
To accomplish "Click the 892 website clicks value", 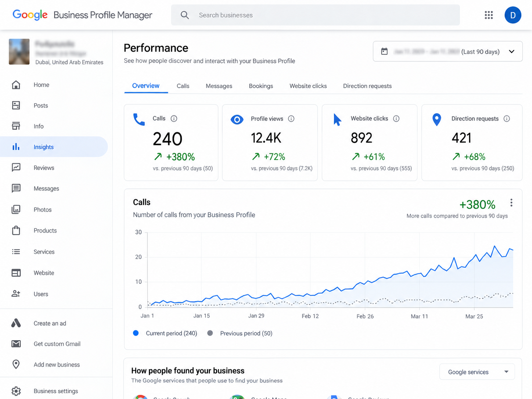I will point(362,138).
